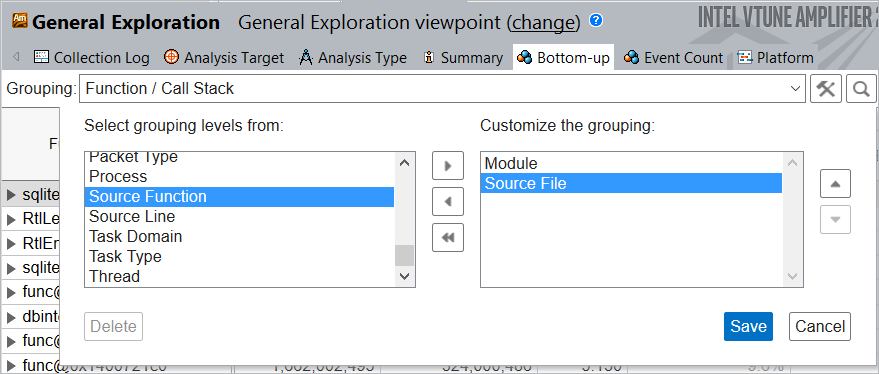Select Task Domain in grouping levels list

point(136,237)
